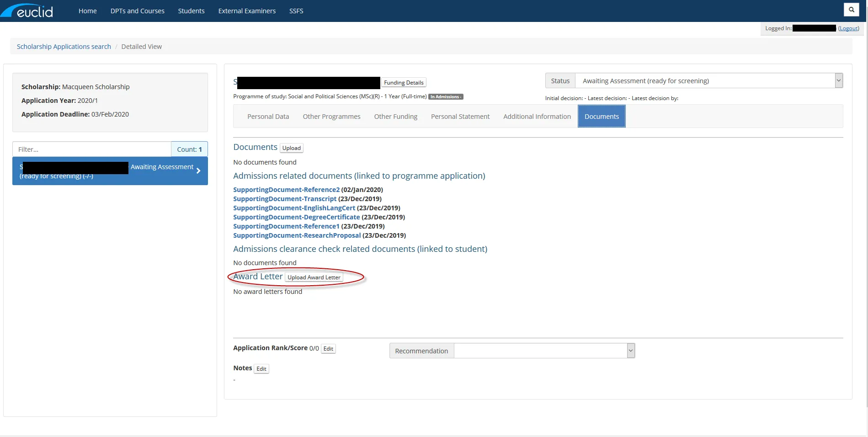Open the Recommendation dropdown

(630, 350)
